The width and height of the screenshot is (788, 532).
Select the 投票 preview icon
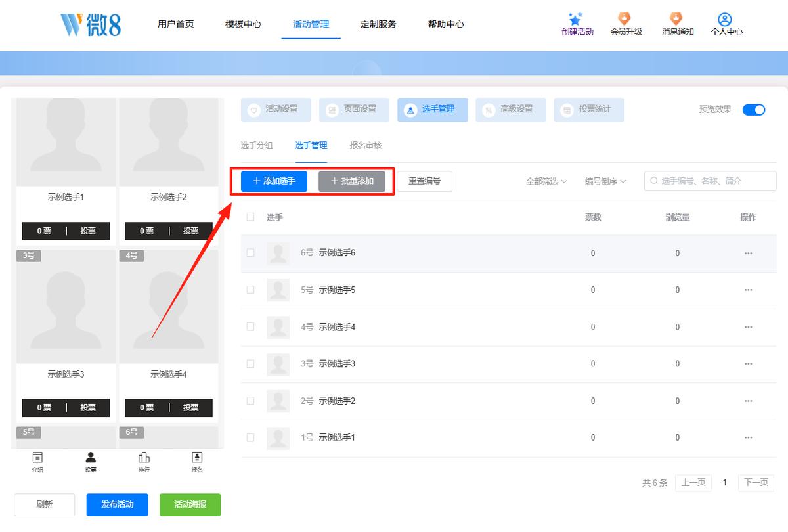tap(91, 457)
